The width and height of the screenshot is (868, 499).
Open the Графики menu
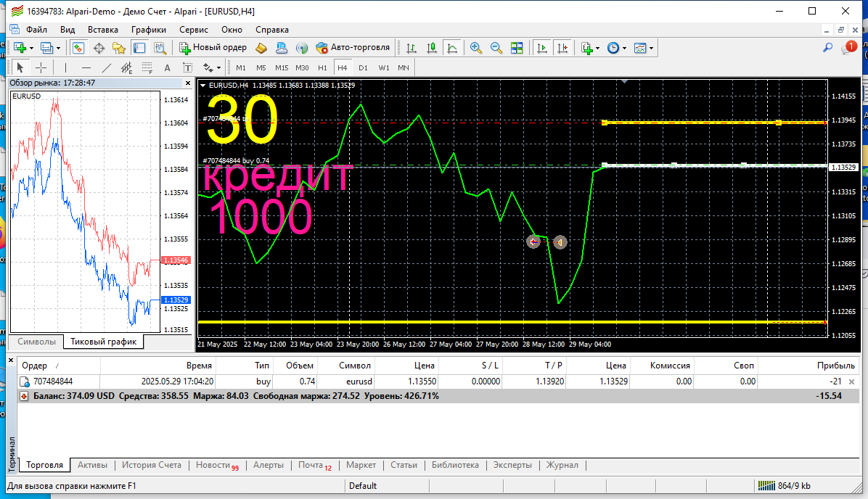click(148, 30)
